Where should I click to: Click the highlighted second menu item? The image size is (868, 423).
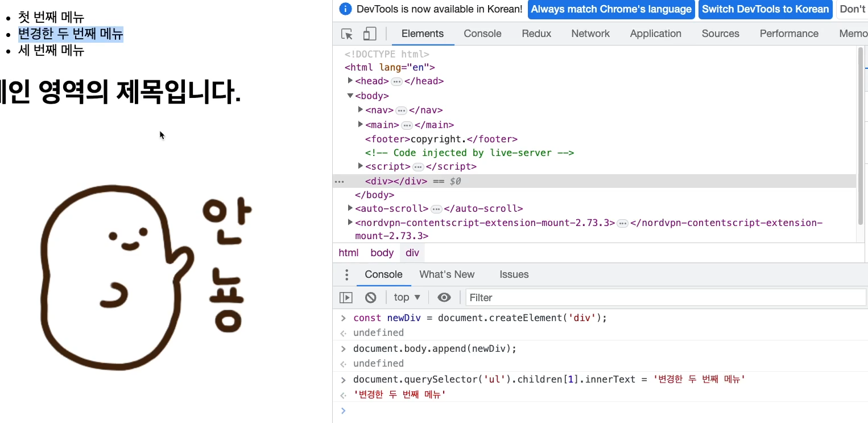pos(71,34)
